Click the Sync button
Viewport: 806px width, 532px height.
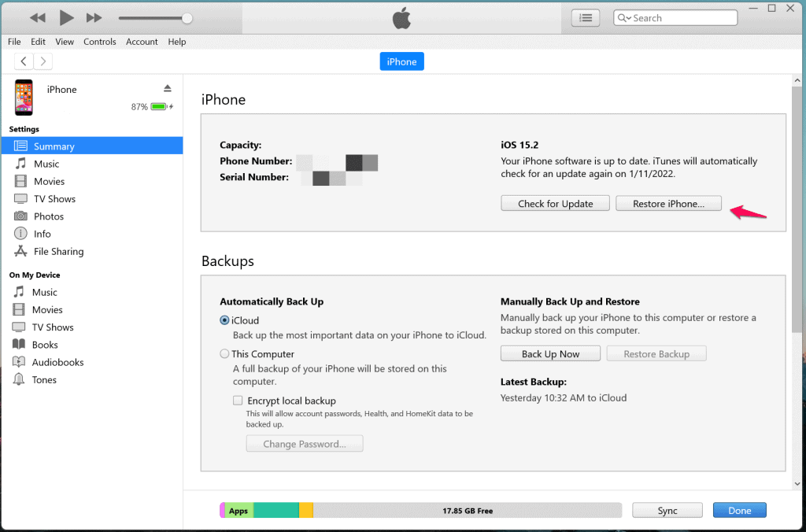[667, 511]
